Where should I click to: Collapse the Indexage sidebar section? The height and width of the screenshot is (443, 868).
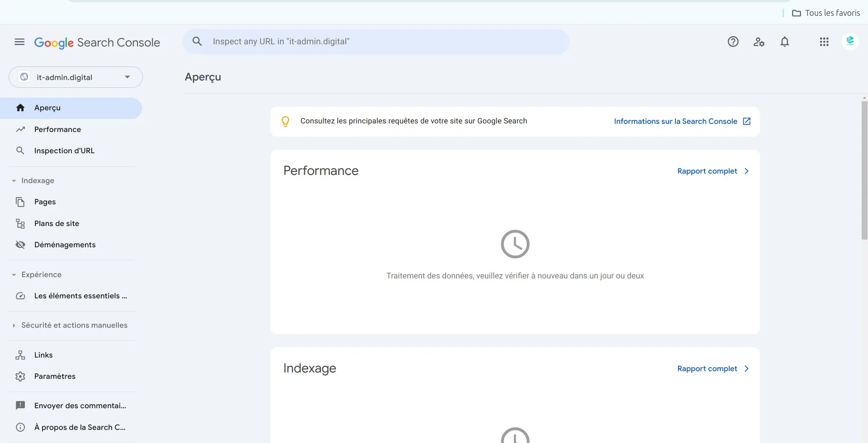pos(33,180)
